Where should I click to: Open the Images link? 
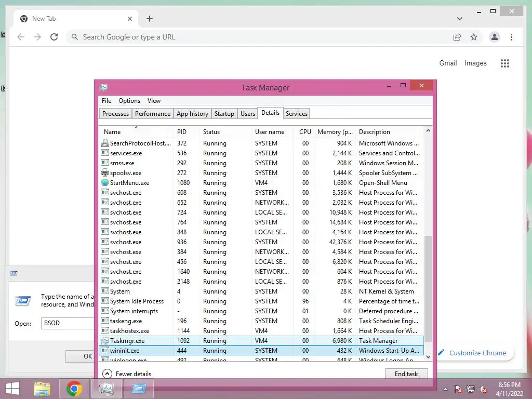[x=475, y=63]
